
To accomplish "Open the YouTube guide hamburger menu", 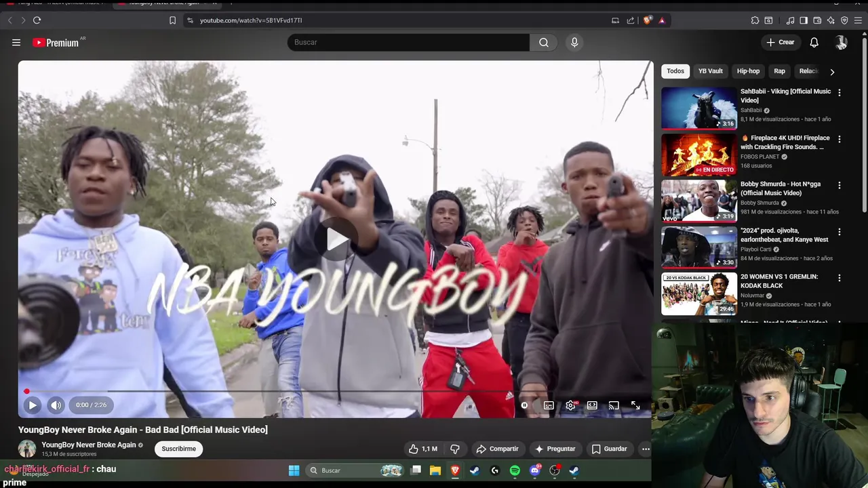I will coord(16,42).
